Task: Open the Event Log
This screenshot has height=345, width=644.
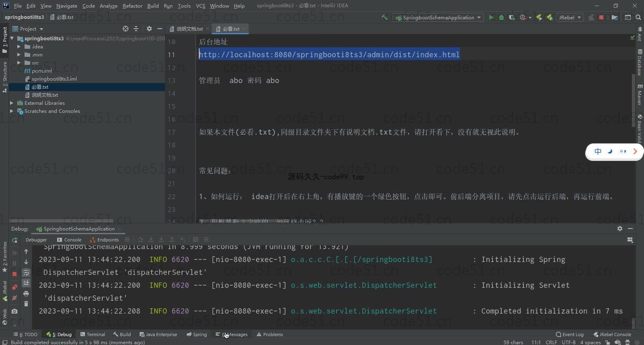Action: 570,334
